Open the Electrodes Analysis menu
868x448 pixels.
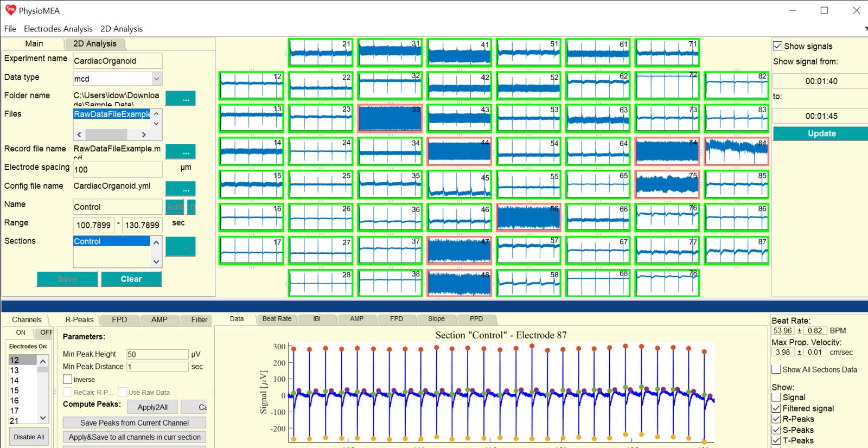[x=58, y=29]
